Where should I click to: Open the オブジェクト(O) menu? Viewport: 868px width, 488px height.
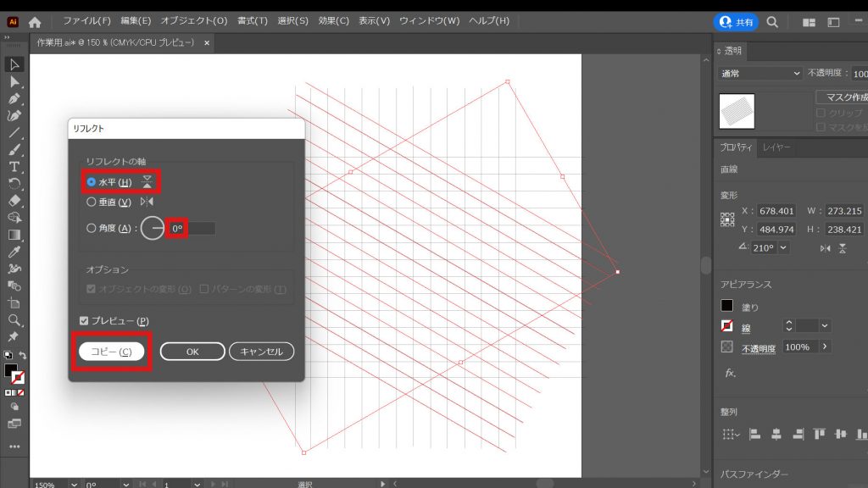click(194, 20)
